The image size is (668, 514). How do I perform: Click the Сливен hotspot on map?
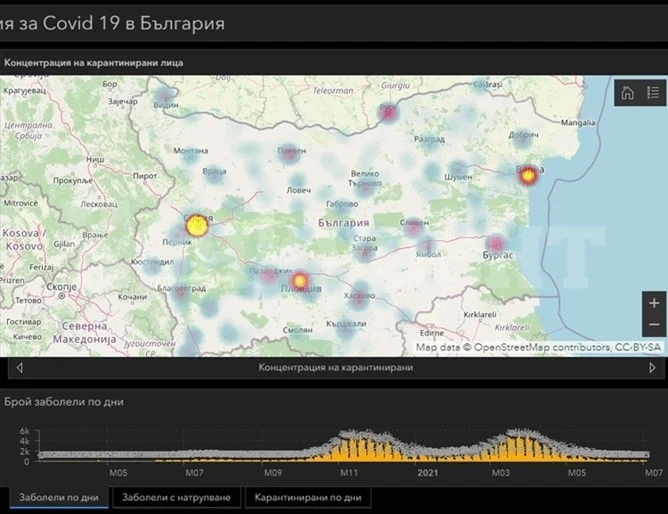click(x=414, y=227)
